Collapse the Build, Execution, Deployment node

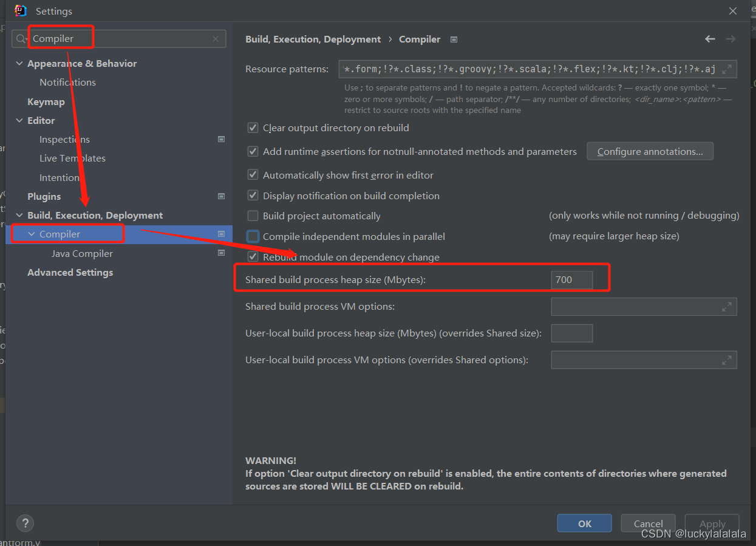19,216
